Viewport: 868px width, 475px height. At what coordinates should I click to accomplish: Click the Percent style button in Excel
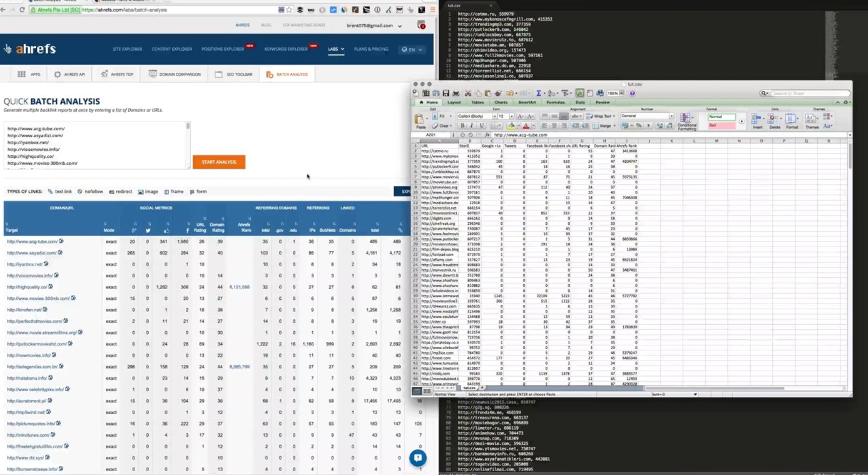point(639,126)
